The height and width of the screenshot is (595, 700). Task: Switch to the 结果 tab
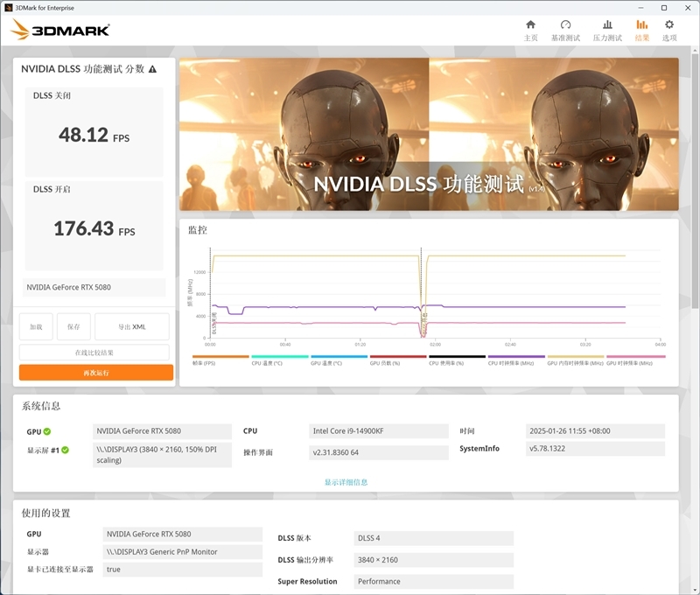[640, 30]
